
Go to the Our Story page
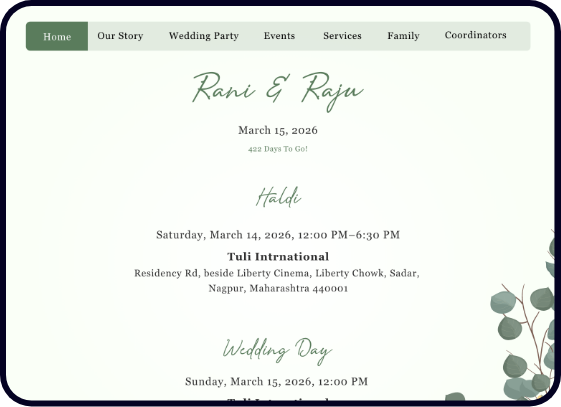120,36
